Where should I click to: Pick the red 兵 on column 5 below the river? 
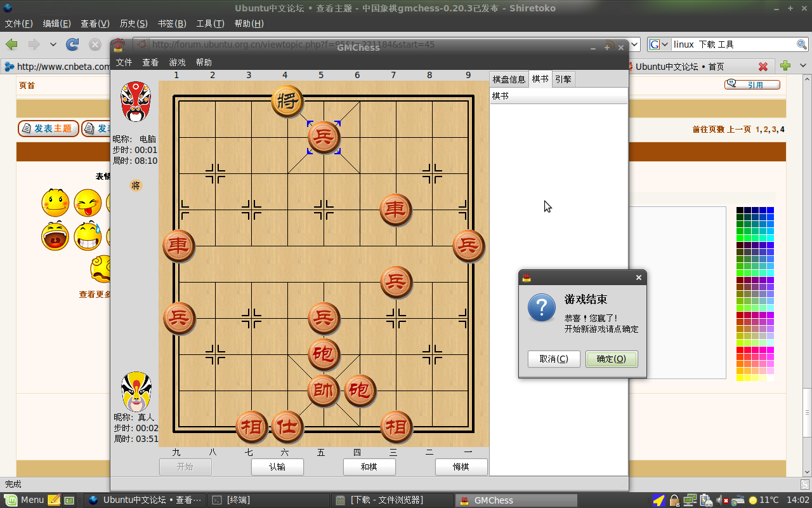click(324, 318)
